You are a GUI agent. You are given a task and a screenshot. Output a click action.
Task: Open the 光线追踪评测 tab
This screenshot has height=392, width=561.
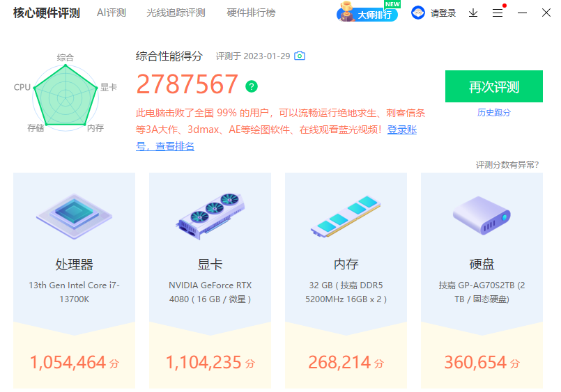pos(176,13)
